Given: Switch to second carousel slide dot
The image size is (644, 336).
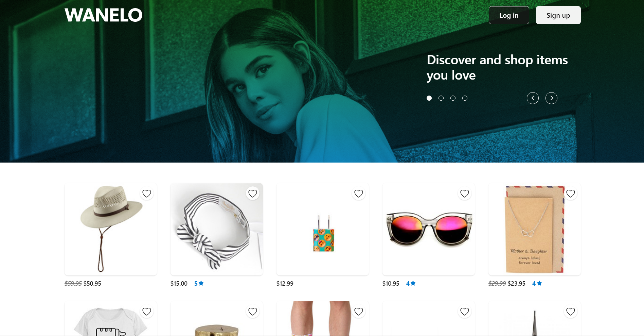Looking at the screenshot, I should (x=441, y=98).
